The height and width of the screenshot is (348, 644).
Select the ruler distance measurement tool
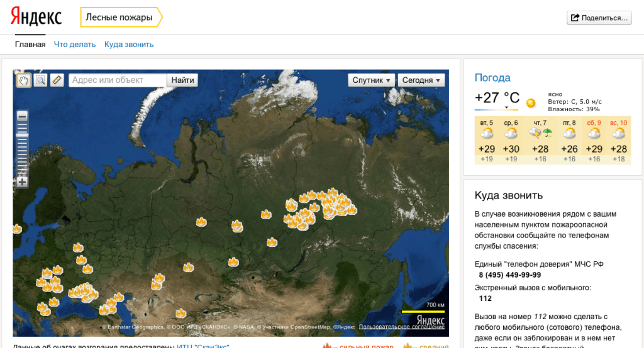pyautogui.click(x=57, y=80)
